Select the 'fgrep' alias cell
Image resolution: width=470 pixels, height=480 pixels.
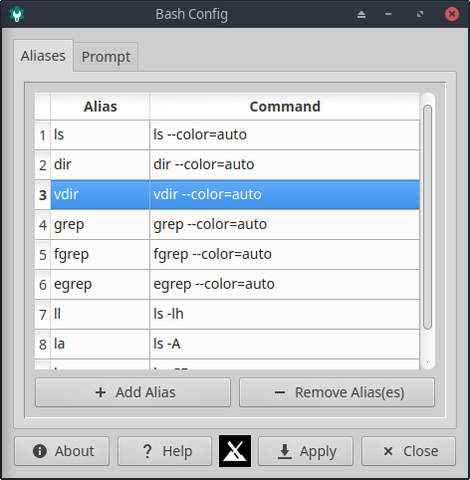click(100, 255)
